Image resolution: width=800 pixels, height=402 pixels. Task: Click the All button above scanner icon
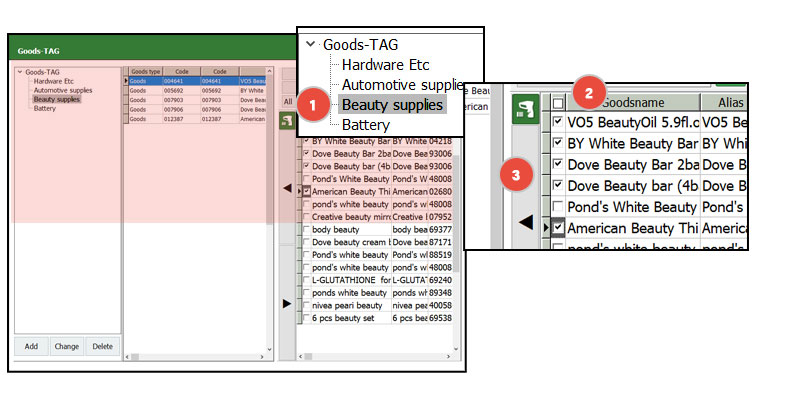click(x=288, y=102)
